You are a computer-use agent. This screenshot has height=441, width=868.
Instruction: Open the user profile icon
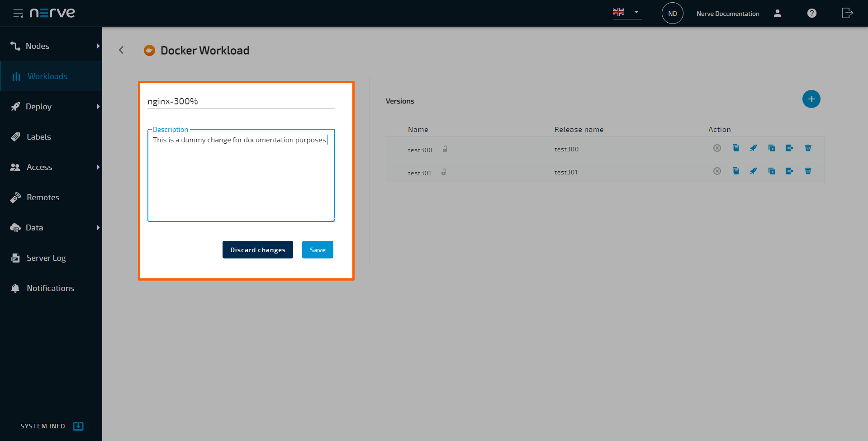point(777,13)
